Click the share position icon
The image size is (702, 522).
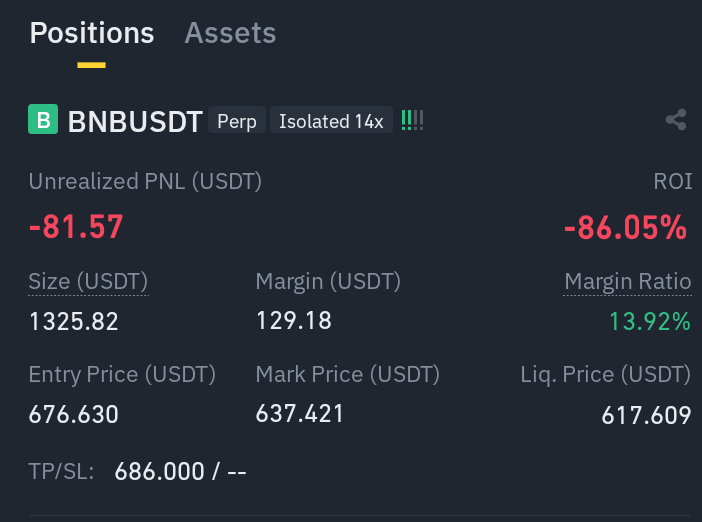tap(676, 120)
